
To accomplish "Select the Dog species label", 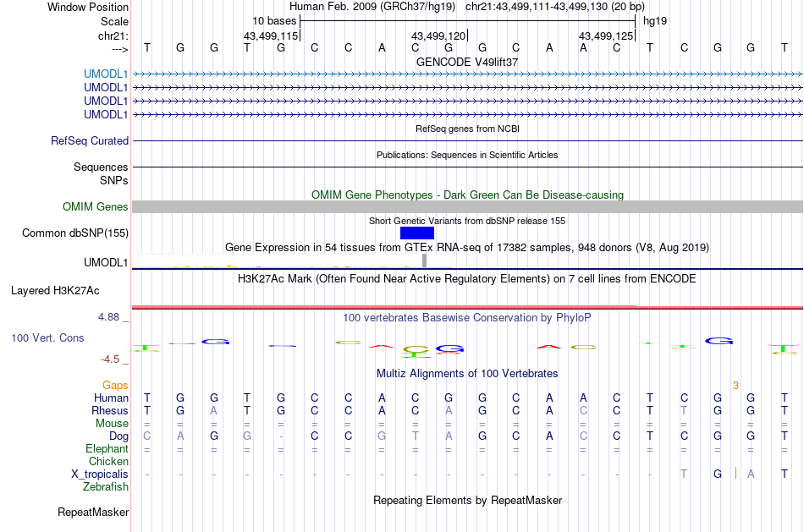I will (x=118, y=436).
